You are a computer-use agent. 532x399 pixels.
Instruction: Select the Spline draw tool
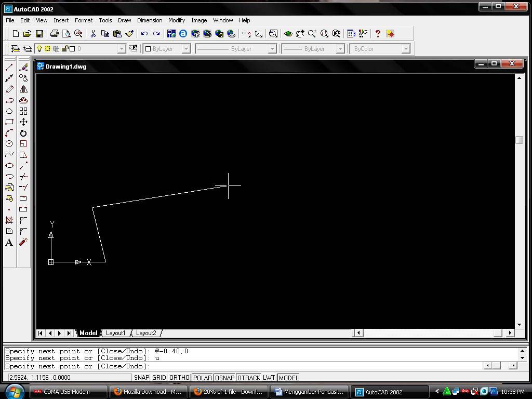(9, 155)
